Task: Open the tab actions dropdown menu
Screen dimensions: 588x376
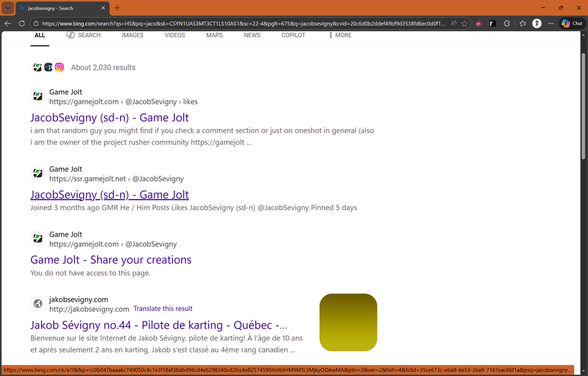Action: pos(7,8)
